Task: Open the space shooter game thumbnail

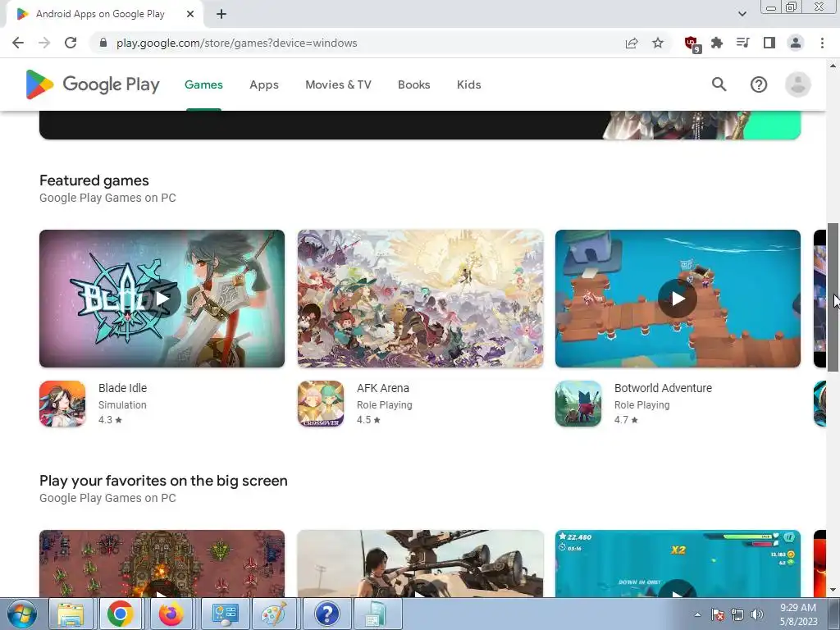Action: (162, 564)
